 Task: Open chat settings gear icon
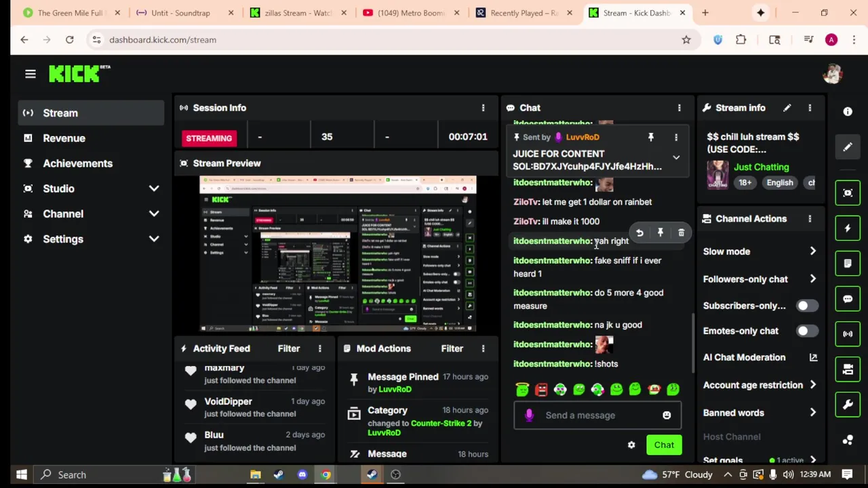tap(631, 445)
